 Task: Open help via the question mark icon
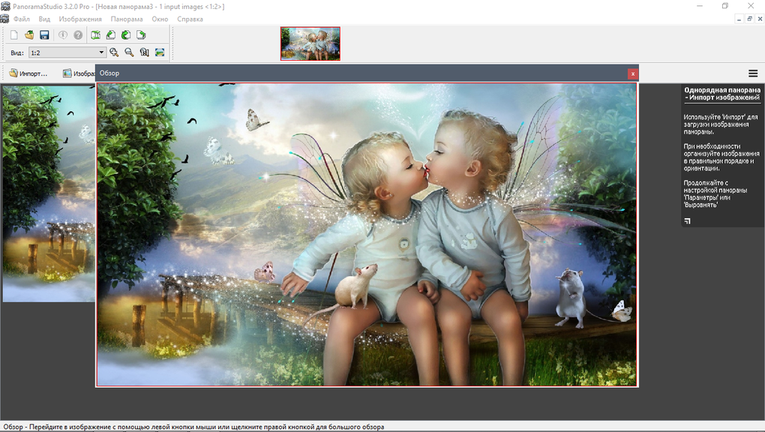(x=78, y=35)
